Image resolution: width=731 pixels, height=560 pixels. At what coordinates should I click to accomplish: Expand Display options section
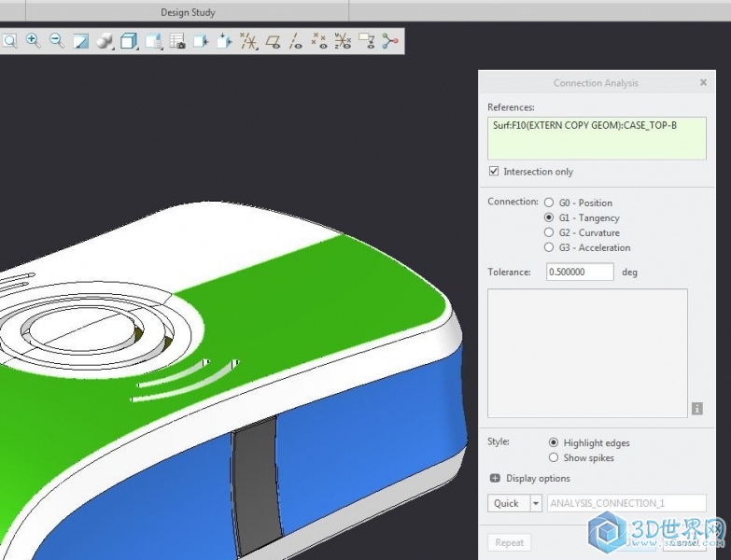[495, 478]
